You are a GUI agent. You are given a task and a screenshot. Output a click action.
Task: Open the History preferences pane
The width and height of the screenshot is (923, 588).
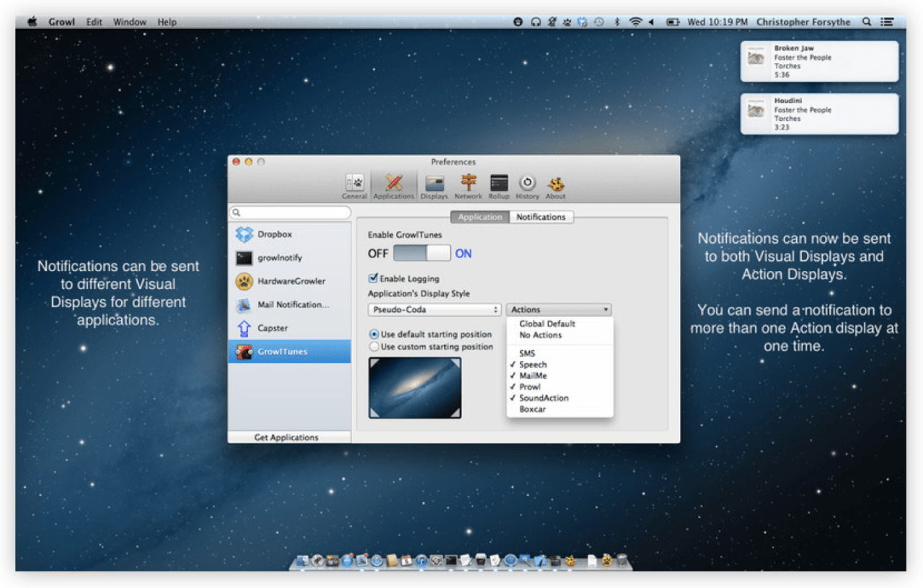[x=527, y=187]
